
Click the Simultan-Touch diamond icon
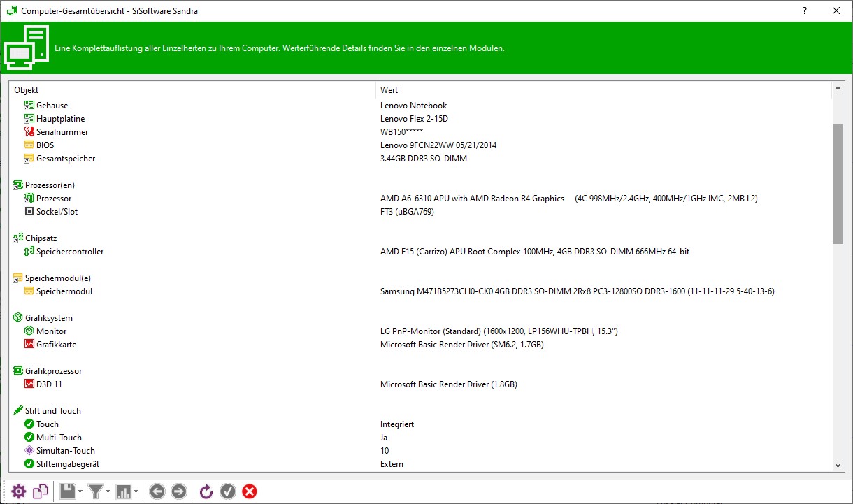click(29, 451)
